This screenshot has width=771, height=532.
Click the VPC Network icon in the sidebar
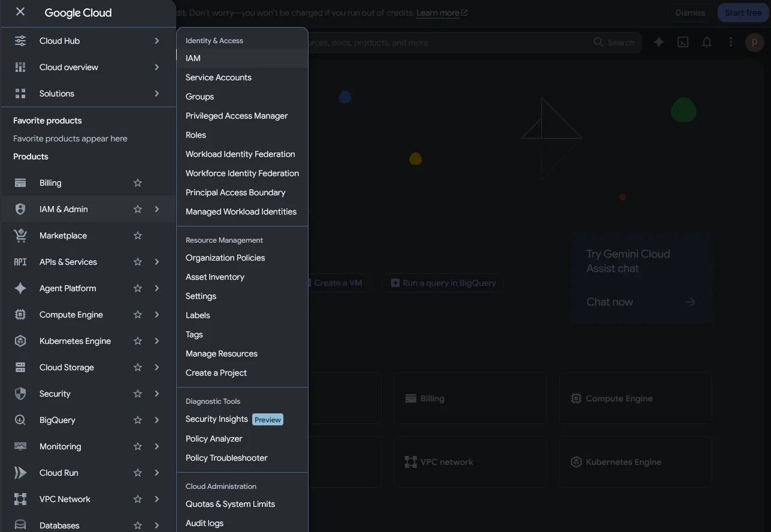[20, 499]
